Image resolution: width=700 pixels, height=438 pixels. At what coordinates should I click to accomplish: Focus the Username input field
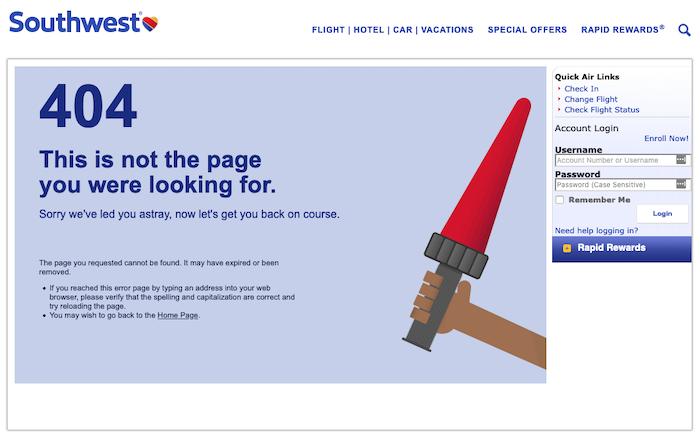[622, 160]
